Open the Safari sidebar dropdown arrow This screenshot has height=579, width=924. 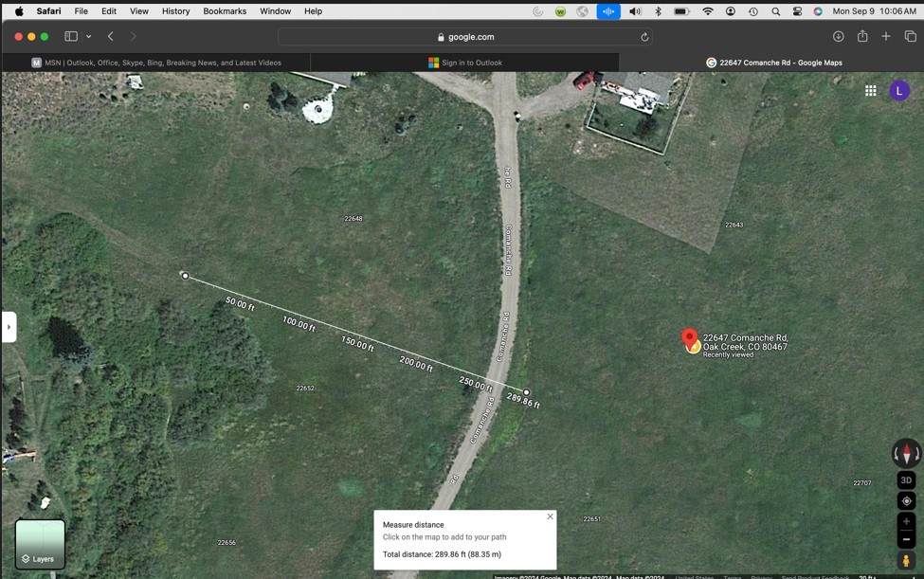(88, 37)
